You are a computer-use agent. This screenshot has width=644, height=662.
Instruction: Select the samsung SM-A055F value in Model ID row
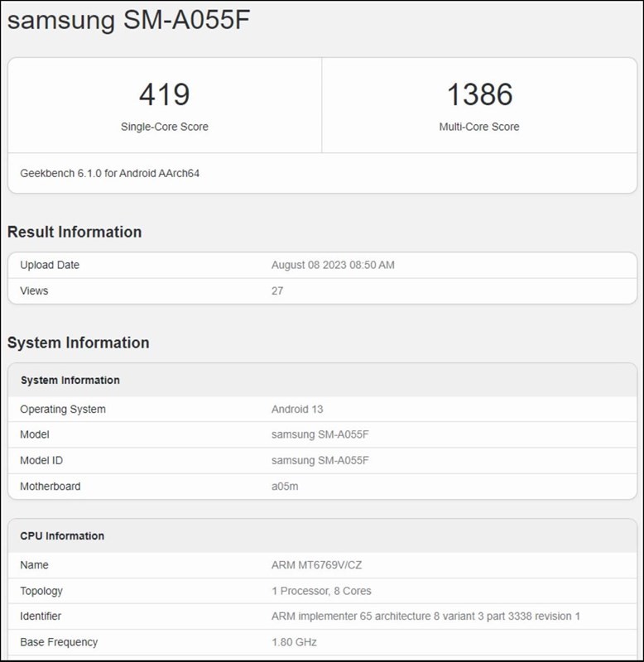click(320, 460)
